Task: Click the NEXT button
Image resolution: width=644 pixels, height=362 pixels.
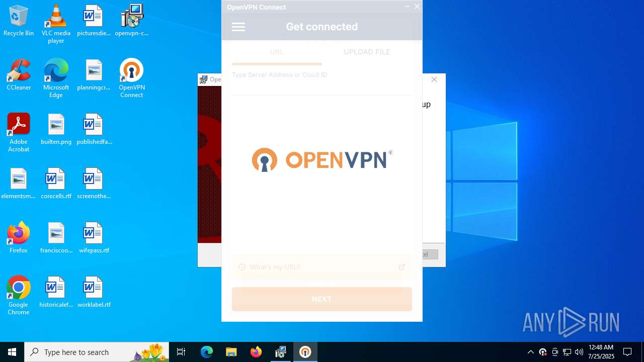Action: tap(322, 299)
